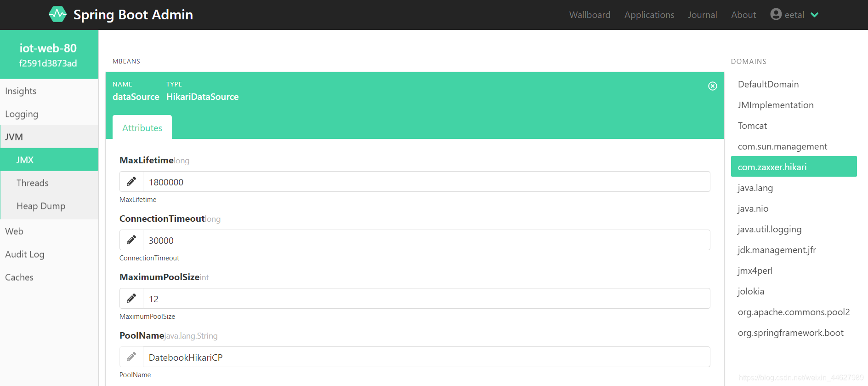Select the java.util.logging domain
Screen dimensions: 868x386
794,229
